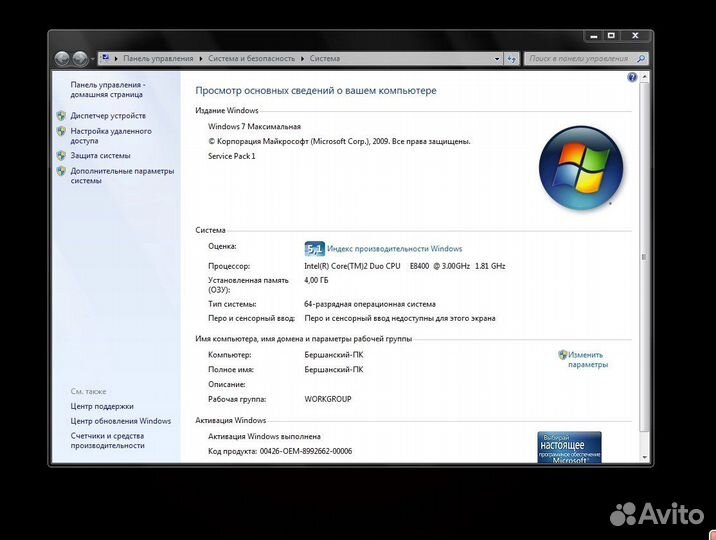This screenshot has width=716, height=540.
Task: Click Изменить параметры link
Action: click(x=588, y=360)
